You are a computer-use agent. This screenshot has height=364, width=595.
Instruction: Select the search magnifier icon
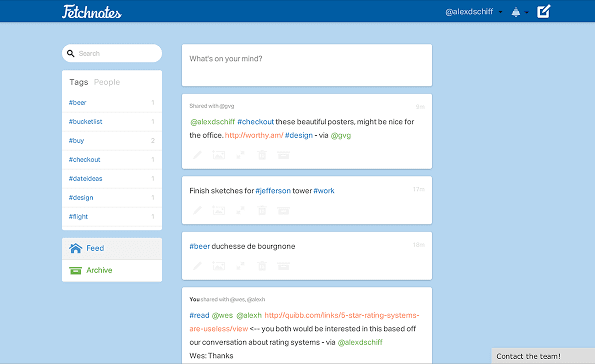point(71,54)
